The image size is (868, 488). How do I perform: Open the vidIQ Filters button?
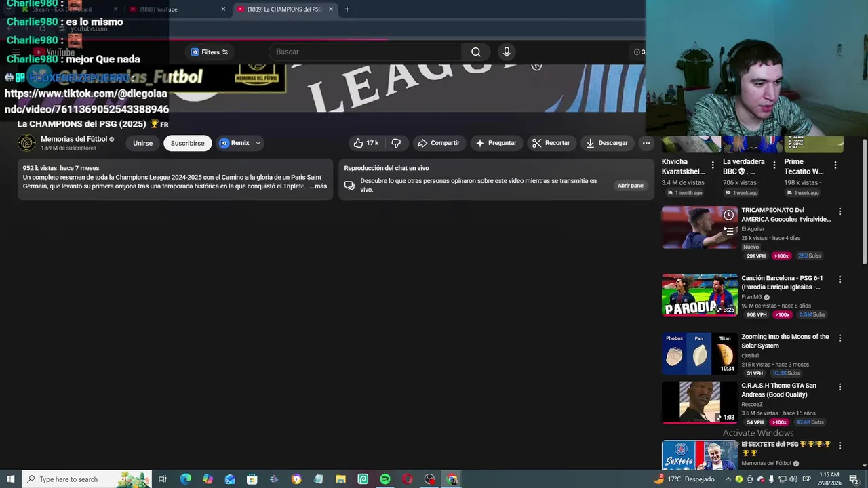click(x=209, y=52)
